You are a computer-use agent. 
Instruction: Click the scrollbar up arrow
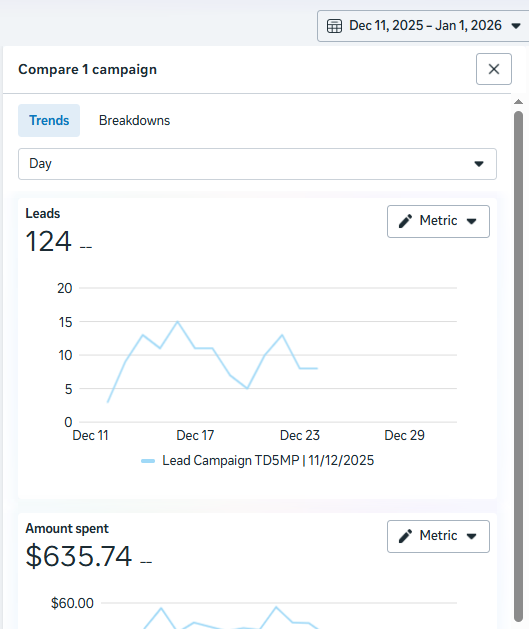[518, 102]
